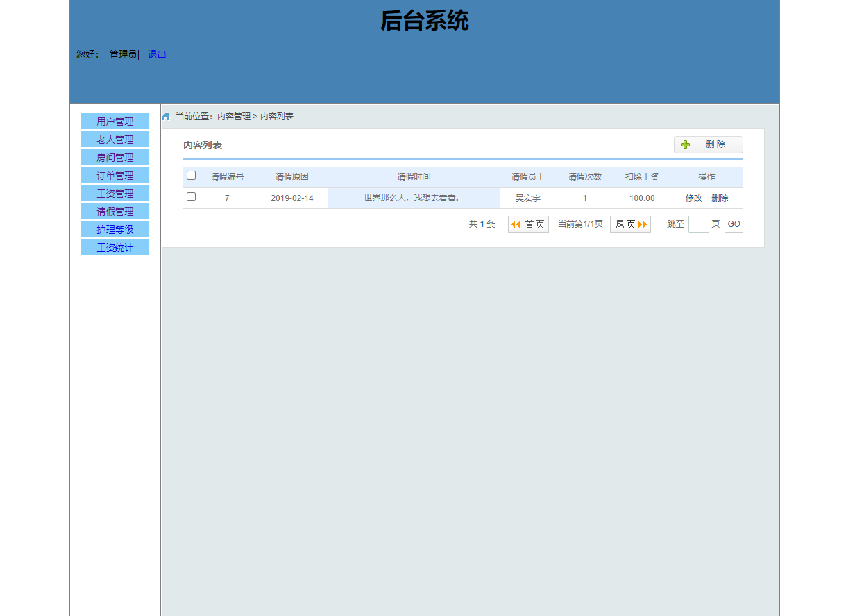The image size is (855, 616).
Task: Open 请假管理 in the left menu
Action: pos(115,211)
